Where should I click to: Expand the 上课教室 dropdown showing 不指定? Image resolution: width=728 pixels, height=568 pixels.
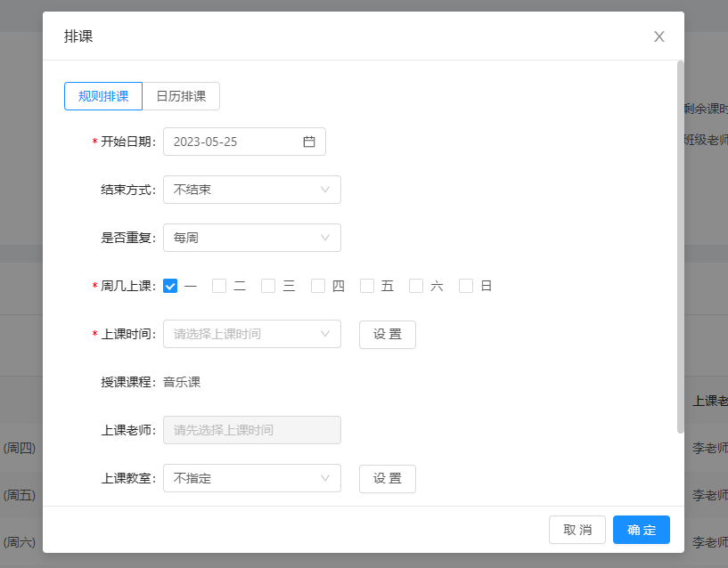(252, 478)
